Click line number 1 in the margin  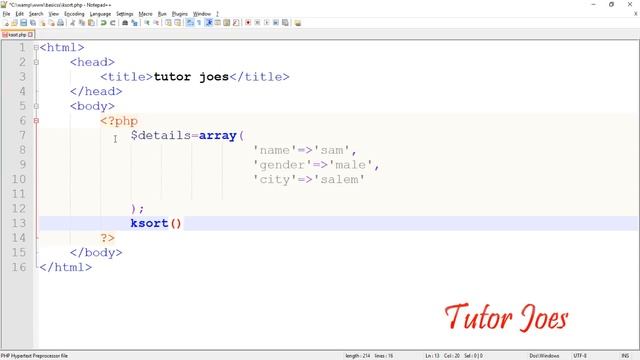(22, 48)
